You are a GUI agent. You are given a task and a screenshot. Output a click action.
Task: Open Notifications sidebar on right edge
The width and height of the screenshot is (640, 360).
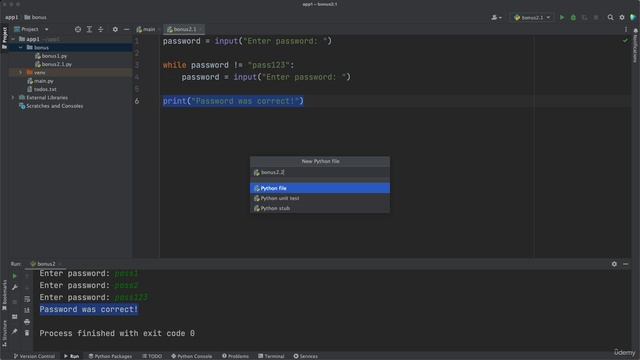636,46
